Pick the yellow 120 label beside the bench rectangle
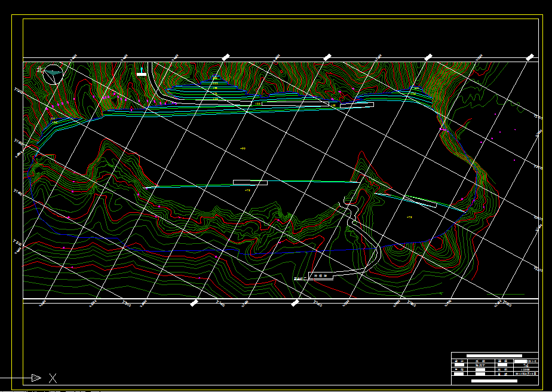Image resolution: width=552 pixels, height=392 pixels. (257, 104)
